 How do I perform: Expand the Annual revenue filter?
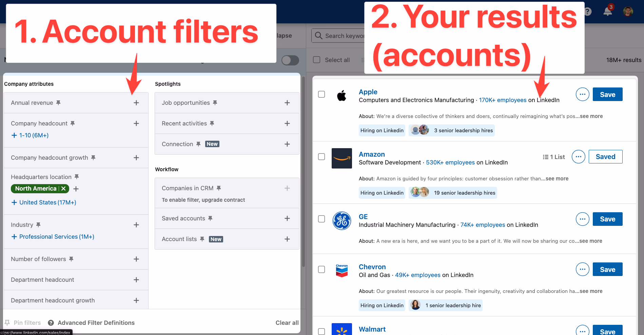[x=136, y=103]
